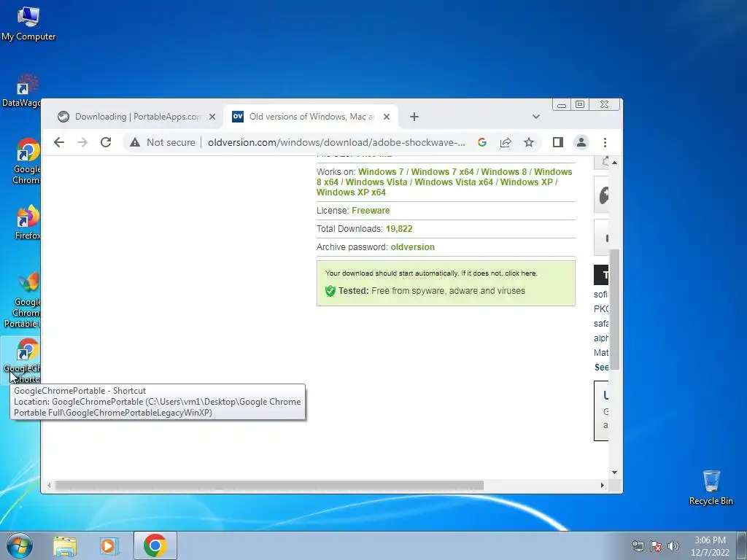This screenshot has height=560, width=747.
Task: Click the scroll right arrow
Action: (602, 485)
